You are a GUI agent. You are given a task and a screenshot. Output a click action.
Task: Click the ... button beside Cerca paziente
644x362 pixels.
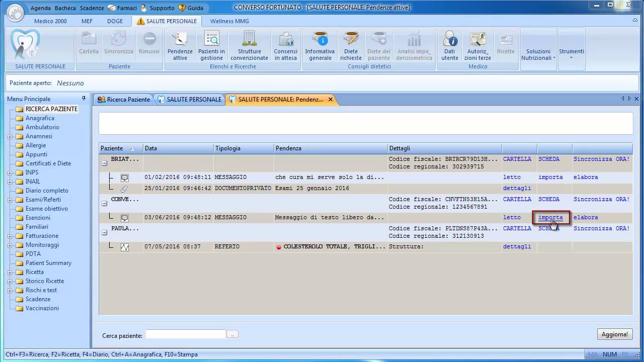click(232, 334)
